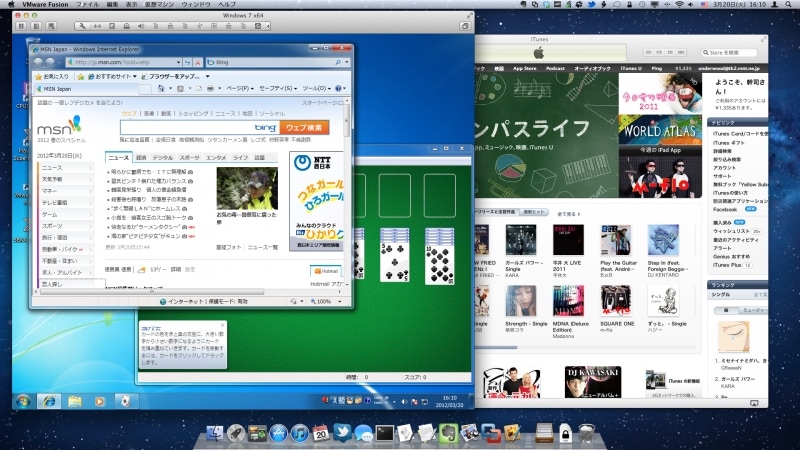This screenshot has height=450, width=800.
Task: Click IE help question mark icon
Action: pyautogui.click(x=338, y=88)
